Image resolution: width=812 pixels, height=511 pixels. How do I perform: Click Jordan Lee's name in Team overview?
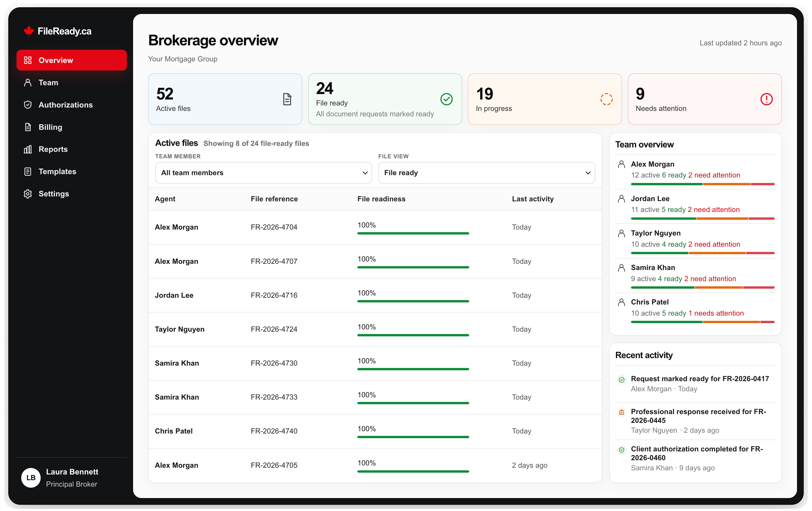click(650, 198)
